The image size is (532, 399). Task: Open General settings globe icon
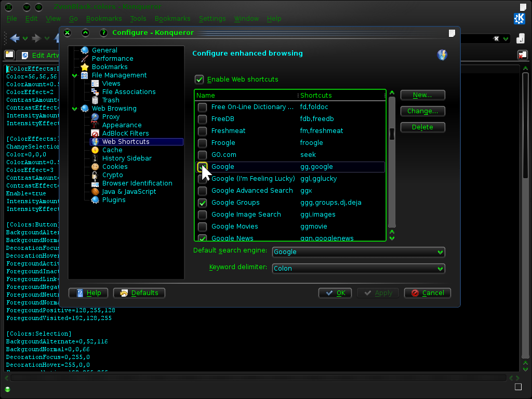click(x=85, y=50)
